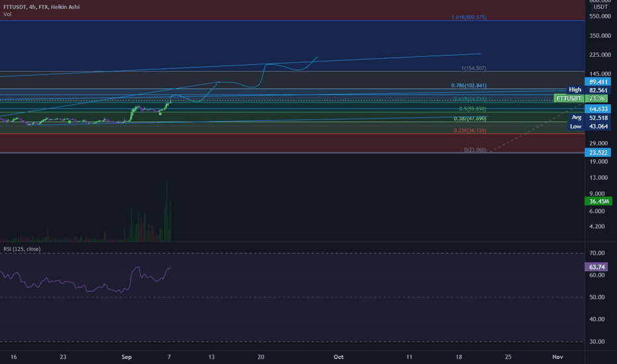Click the 89.411 blue price tag
Image resolution: width=617 pixels, height=364 pixels.
coord(598,82)
